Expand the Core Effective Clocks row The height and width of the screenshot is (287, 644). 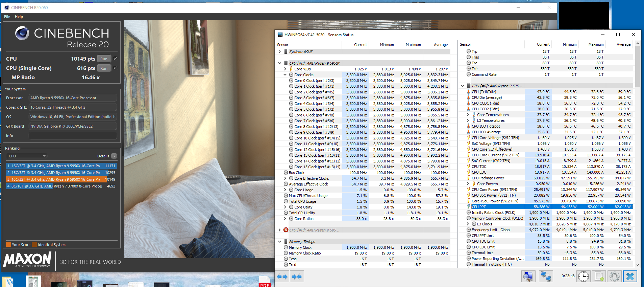tap(285, 178)
